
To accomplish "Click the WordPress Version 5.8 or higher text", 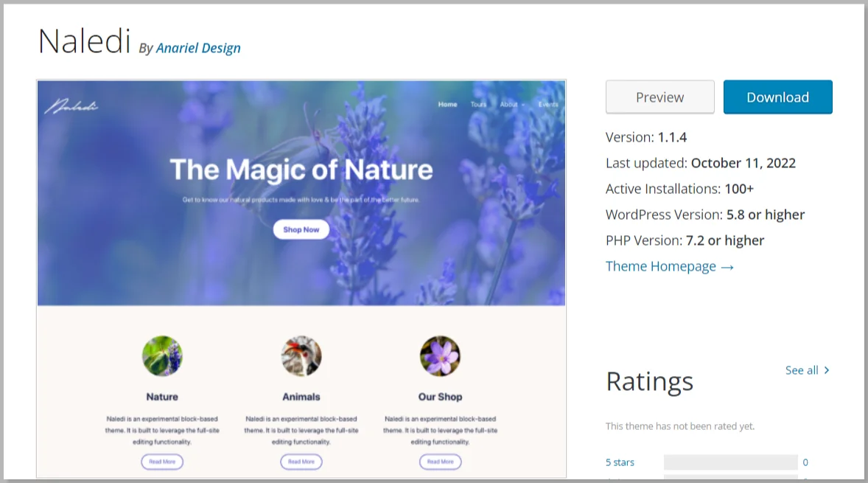I will pos(704,215).
